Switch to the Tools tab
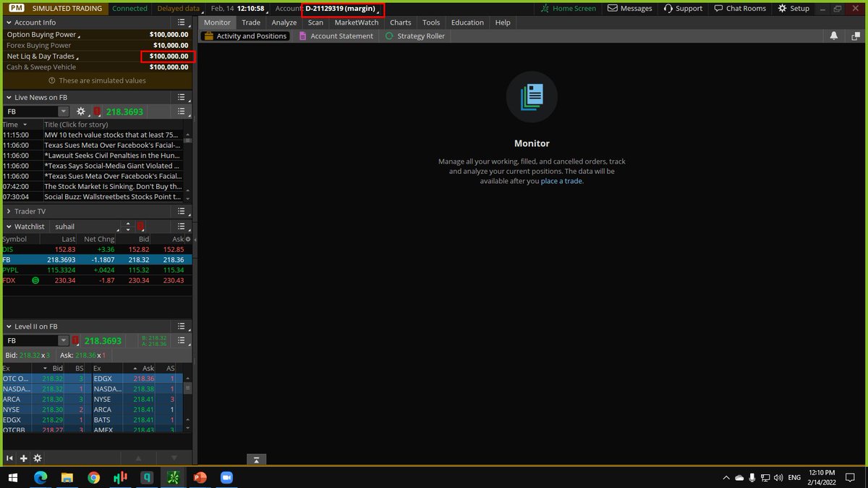Screen dimensions: 868x488 pyautogui.click(x=431, y=22)
